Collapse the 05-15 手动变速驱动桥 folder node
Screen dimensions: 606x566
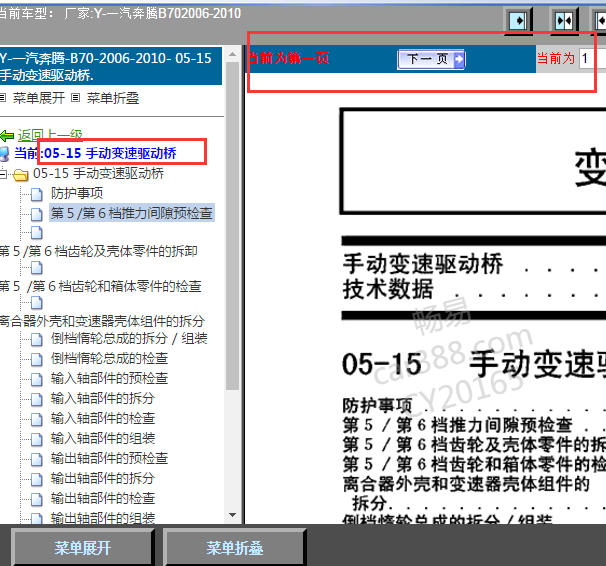pyautogui.click(x=3, y=174)
